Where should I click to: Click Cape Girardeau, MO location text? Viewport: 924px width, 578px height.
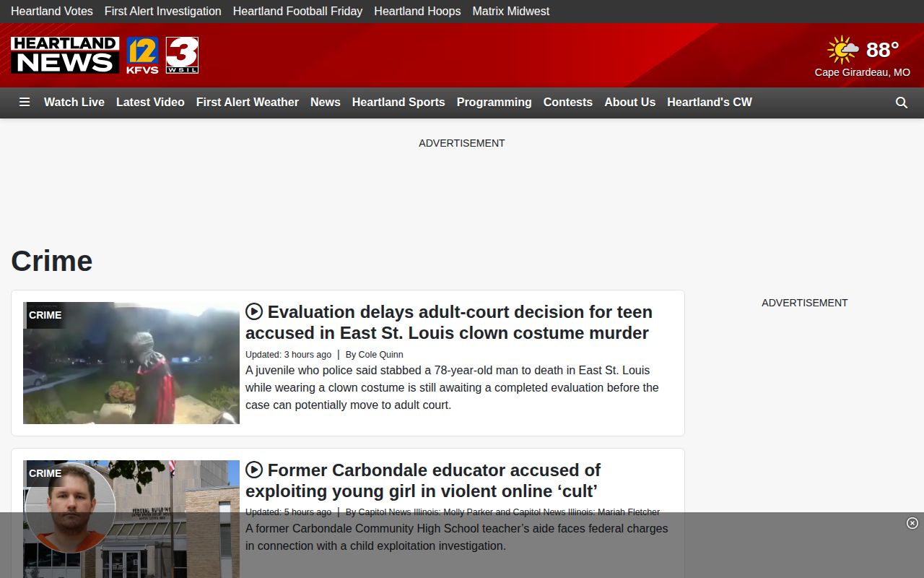pos(863,72)
